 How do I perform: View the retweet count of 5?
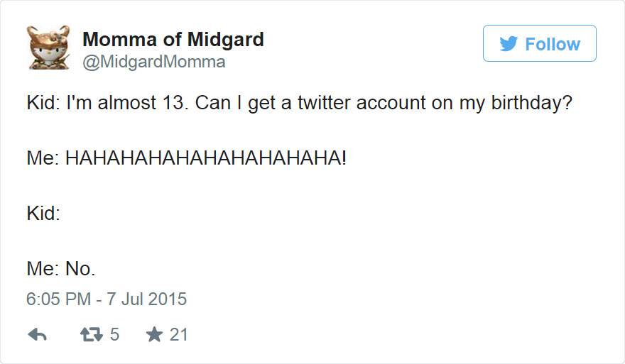114,335
